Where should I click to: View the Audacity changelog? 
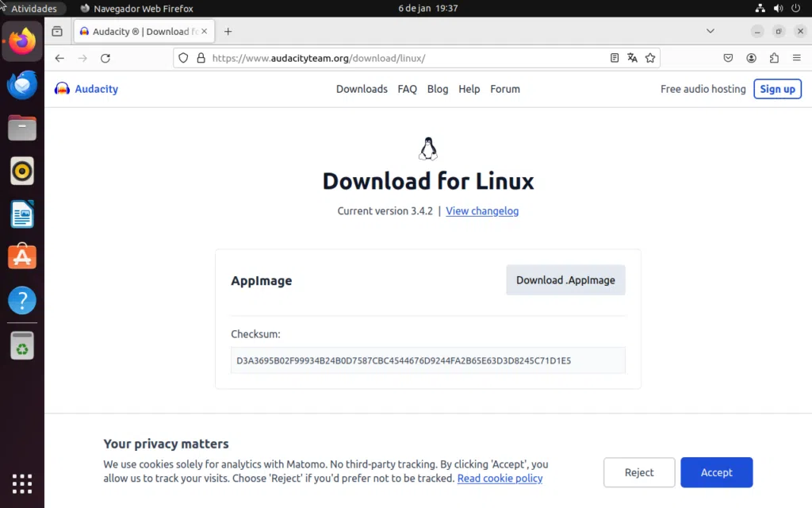point(482,211)
